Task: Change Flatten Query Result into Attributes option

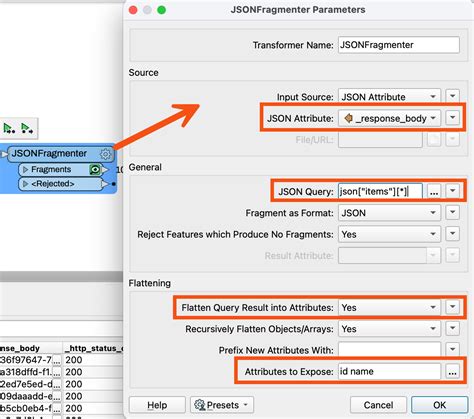Action: (389, 308)
